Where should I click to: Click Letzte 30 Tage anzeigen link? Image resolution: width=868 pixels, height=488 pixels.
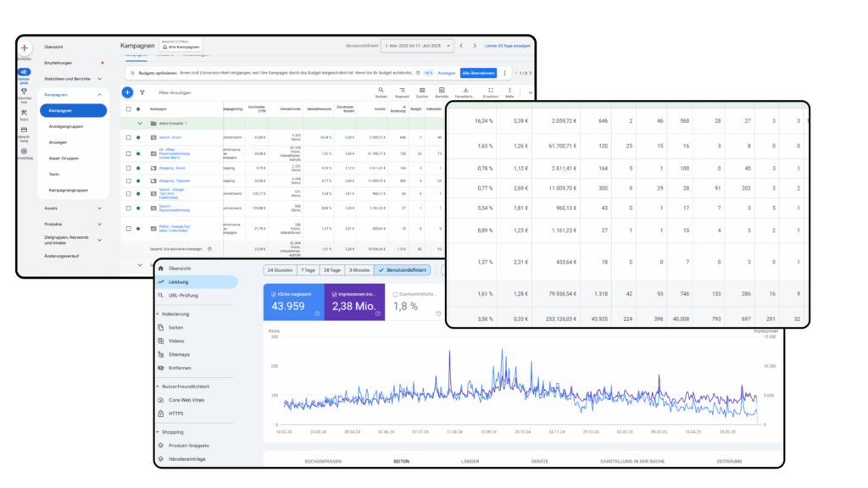coord(507,45)
